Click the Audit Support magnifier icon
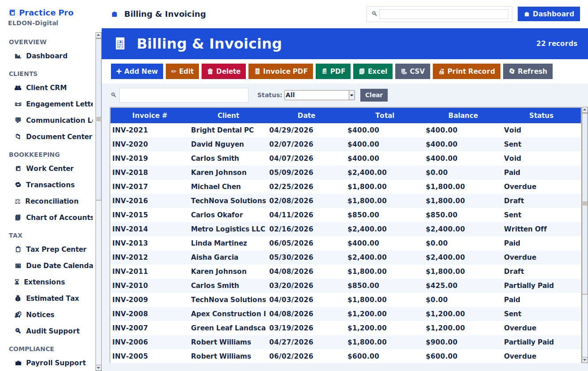 coord(18,331)
